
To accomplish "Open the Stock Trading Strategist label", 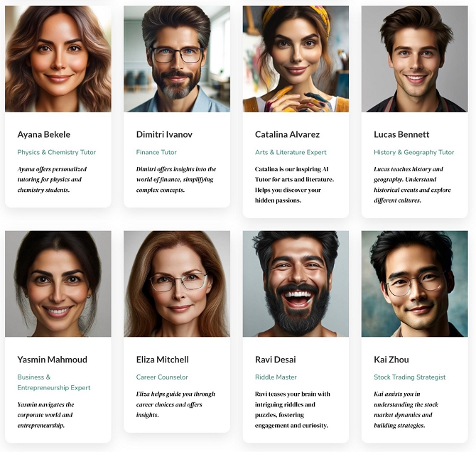I will point(409,377).
